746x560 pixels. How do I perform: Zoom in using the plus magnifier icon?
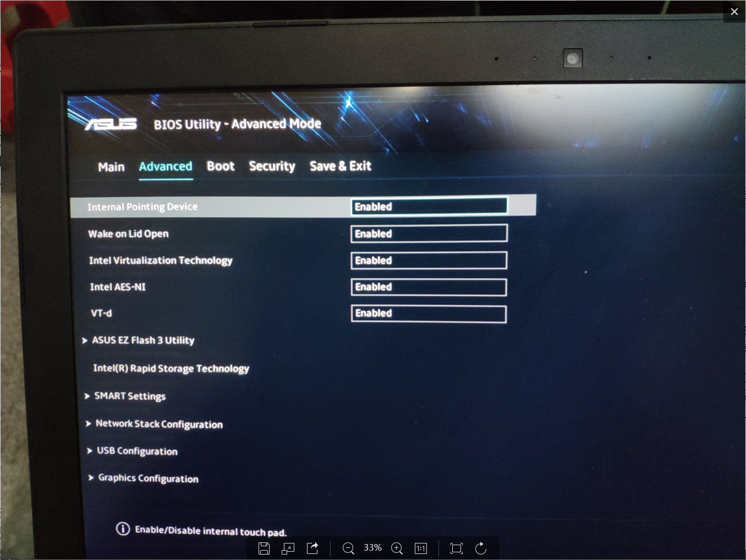[x=397, y=548]
